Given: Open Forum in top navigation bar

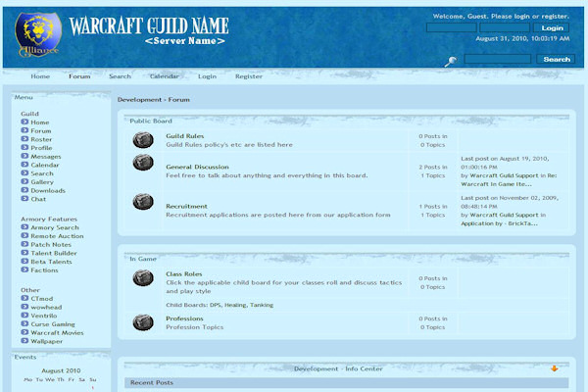Looking at the screenshot, I should (x=79, y=76).
